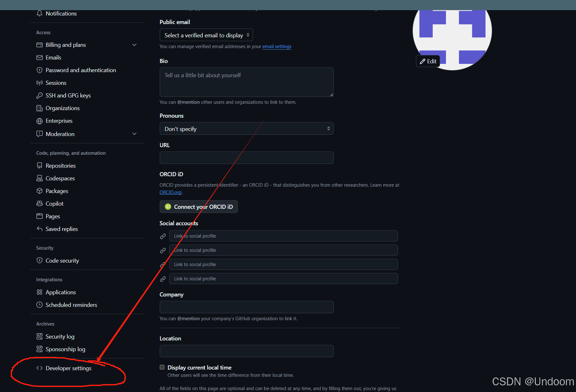Viewport: 576px width, 392px height.
Task: Click the Notifications bell icon
Action: 39,13
